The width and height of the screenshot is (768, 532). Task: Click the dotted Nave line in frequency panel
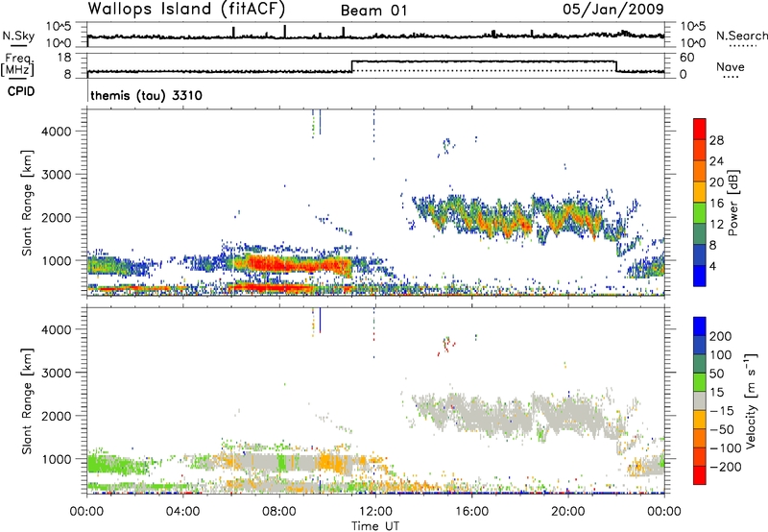click(x=484, y=70)
